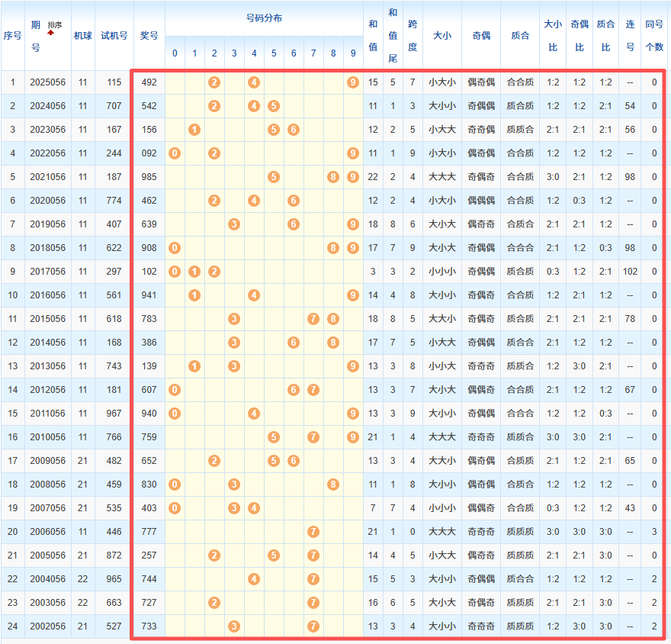Click orange ball 9 in row 2025056
The image size is (671, 644).
(x=352, y=82)
